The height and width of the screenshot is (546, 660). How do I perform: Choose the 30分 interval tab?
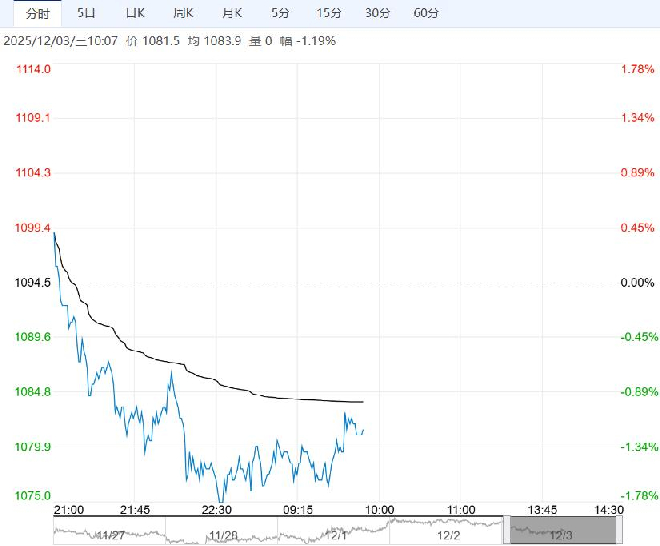pos(377,13)
